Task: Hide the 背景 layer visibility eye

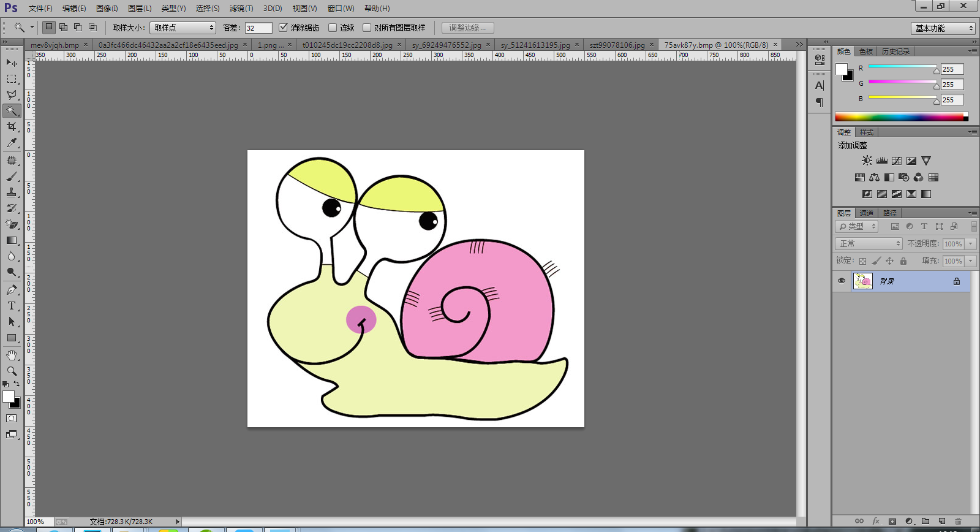Action: tap(842, 281)
